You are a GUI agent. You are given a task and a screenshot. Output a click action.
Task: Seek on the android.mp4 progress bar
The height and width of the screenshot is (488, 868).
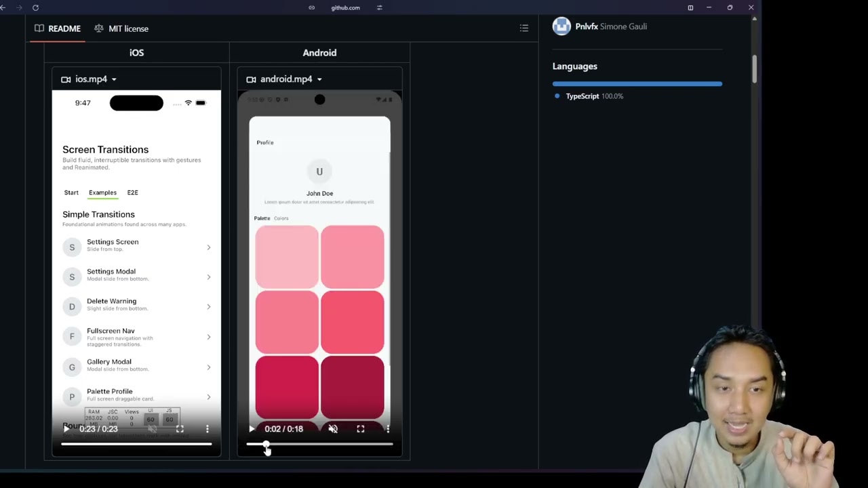(x=319, y=445)
